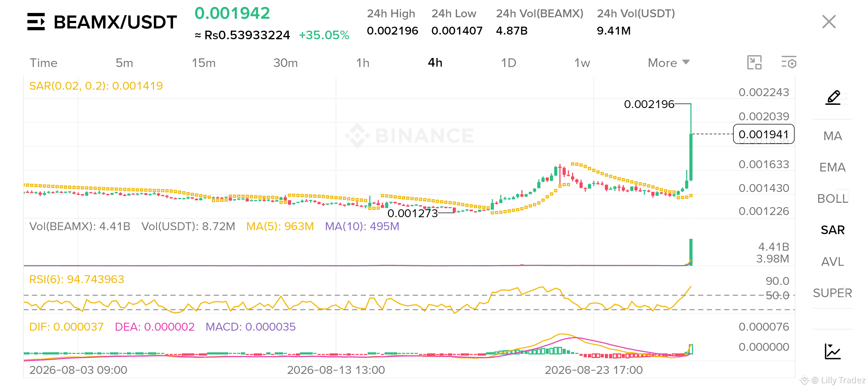Click the date label 2026-08-13 13:00
This screenshot has width=868, height=389.
[x=336, y=370]
